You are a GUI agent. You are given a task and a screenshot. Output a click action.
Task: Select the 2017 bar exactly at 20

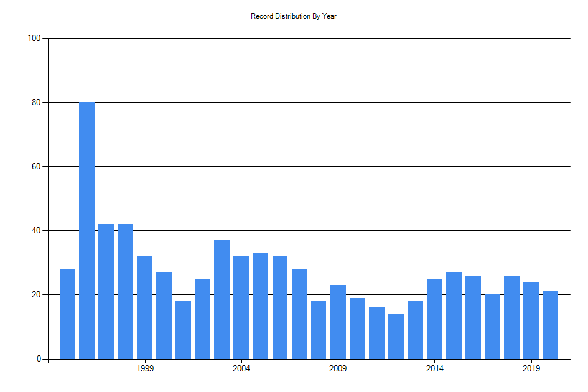pyautogui.click(x=492, y=327)
